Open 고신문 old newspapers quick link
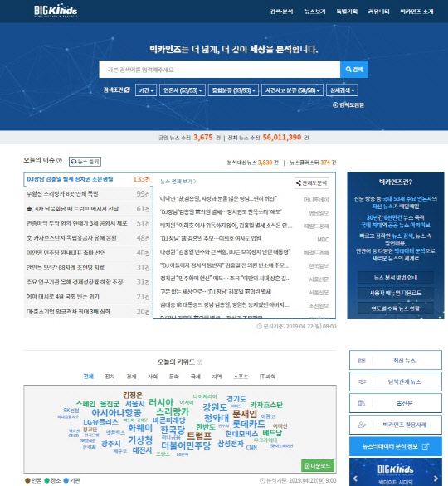The image size is (448, 486). pos(395,403)
